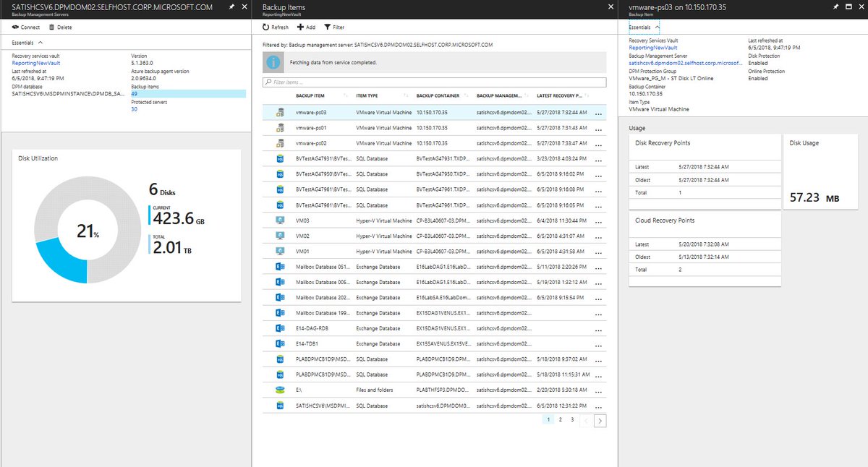Open the ellipsis menu for VM03 row
The image size is (868, 467).
(x=598, y=220)
